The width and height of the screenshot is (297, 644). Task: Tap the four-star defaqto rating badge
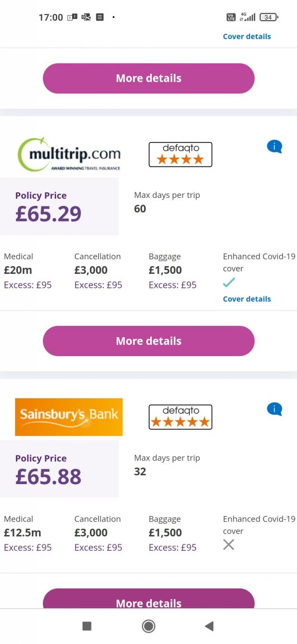point(180,154)
